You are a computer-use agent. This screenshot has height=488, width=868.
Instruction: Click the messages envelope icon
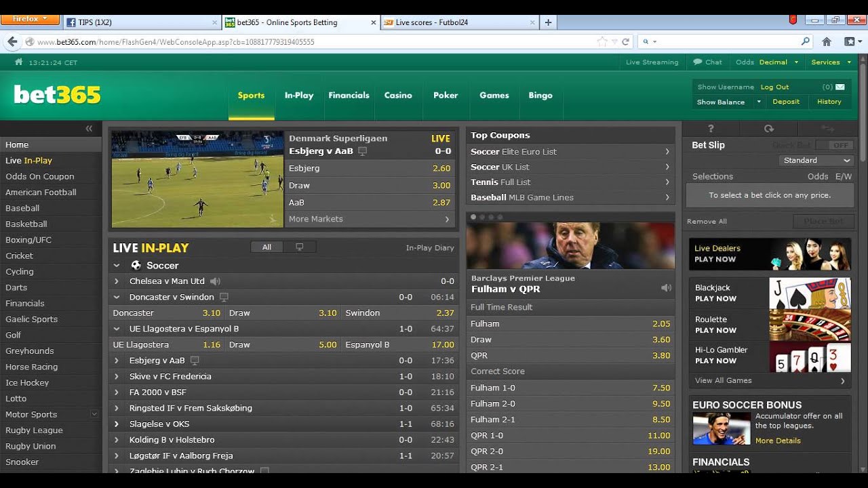point(840,87)
